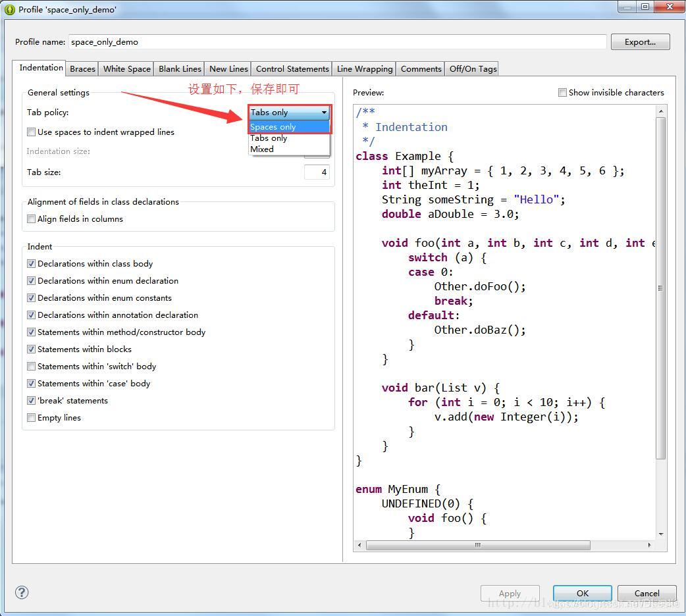The width and height of the screenshot is (686, 616).
Task: Toggle 'Declarations within enum constants' checkbox
Action: (x=31, y=297)
